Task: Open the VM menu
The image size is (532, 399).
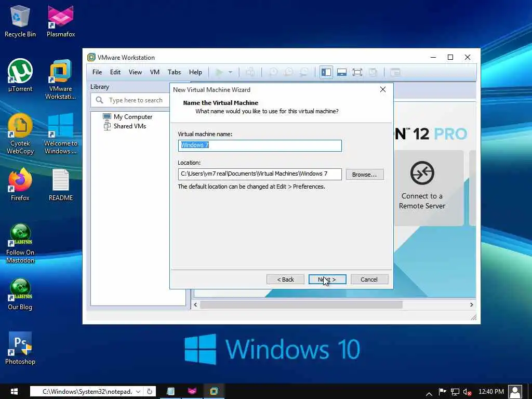Action: pos(155,72)
